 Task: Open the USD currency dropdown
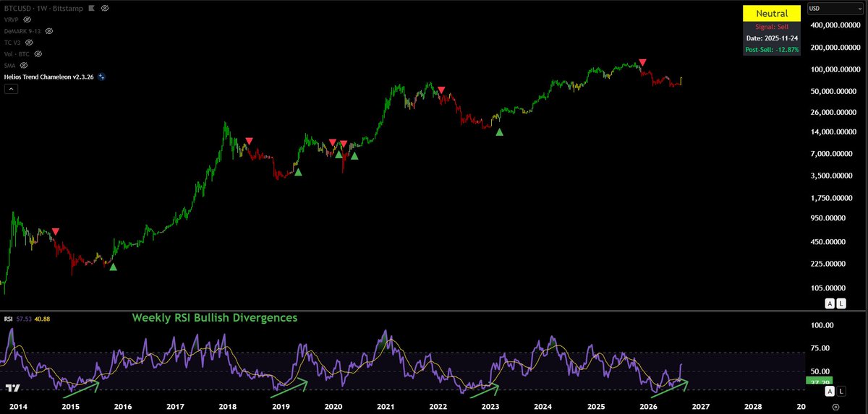pos(834,9)
